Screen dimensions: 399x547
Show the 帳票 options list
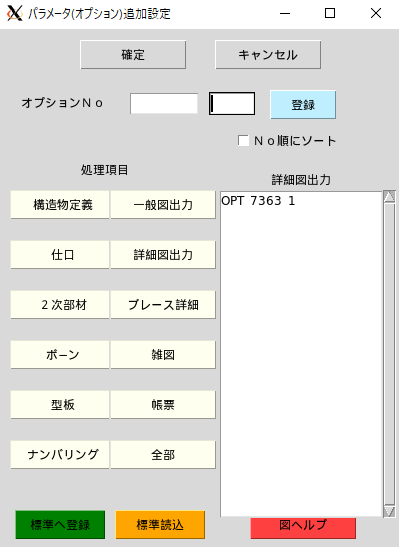(163, 405)
